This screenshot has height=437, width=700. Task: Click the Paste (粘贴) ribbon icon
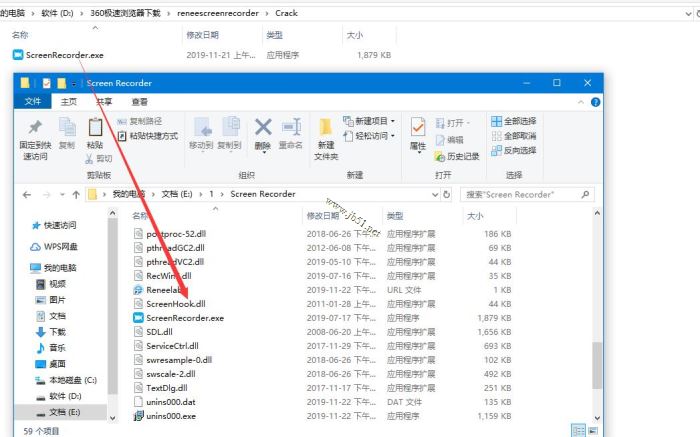pos(95,127)
